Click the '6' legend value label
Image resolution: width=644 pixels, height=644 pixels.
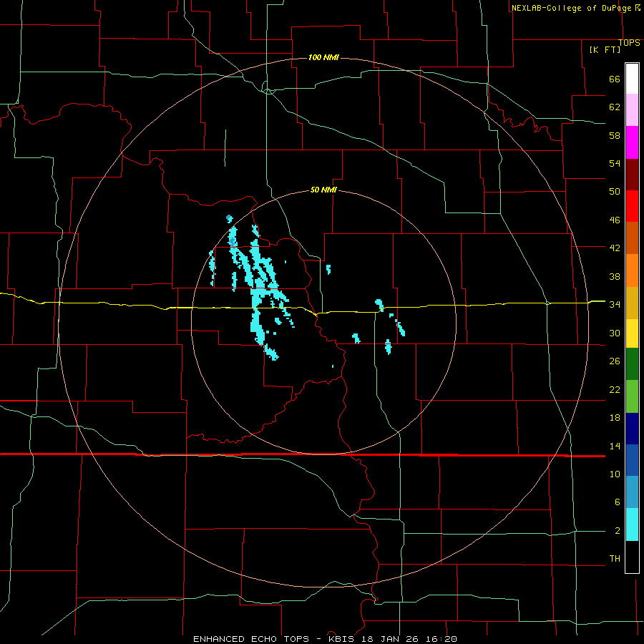tap(618, 502)
